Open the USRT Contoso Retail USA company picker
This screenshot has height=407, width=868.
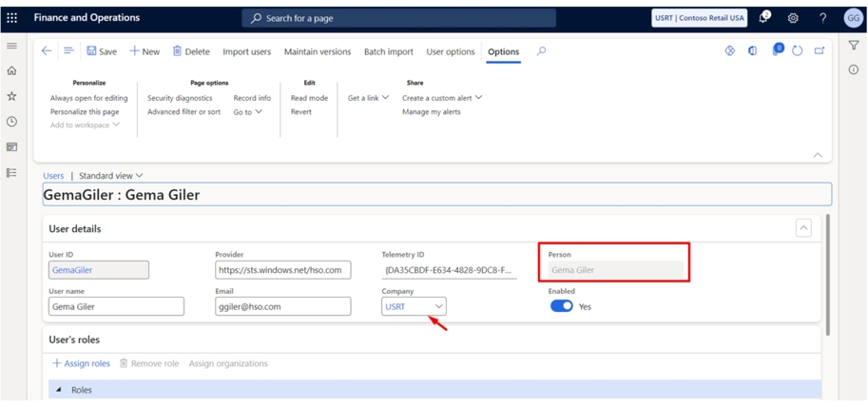coord(700,18)
